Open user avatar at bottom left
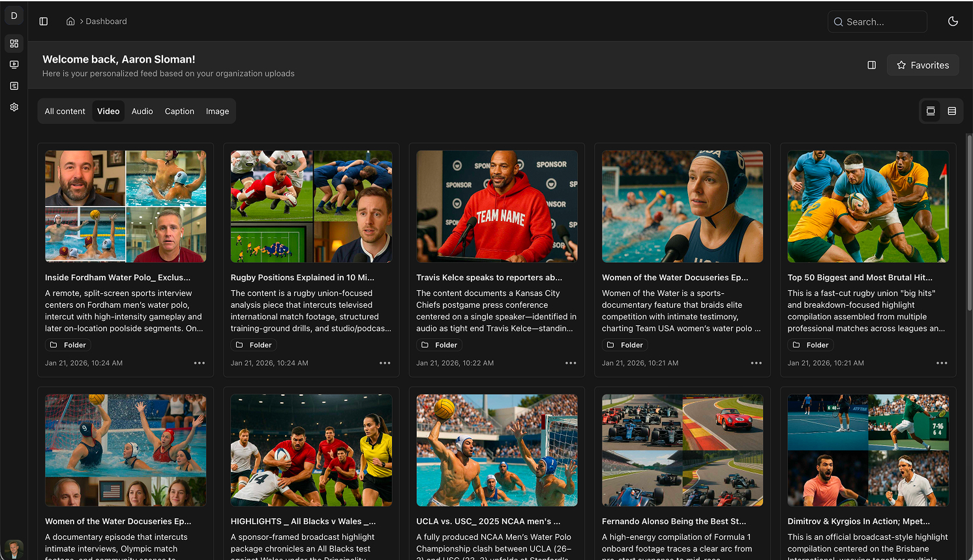973x560 pixels. (x=13, y=548)
